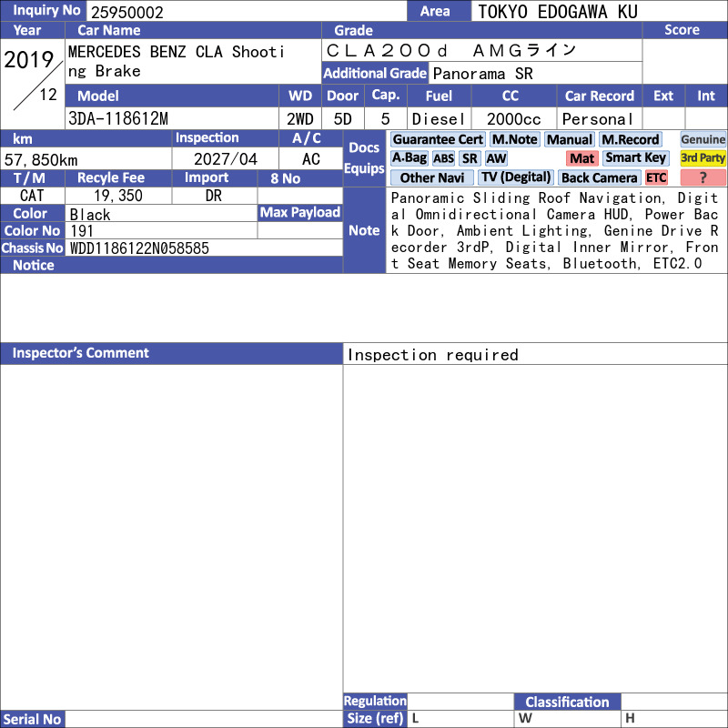Image resolution: width=728 pixels, height=728 pixels.
Task: Select the Smart Key tag
Action: point(635,157)
